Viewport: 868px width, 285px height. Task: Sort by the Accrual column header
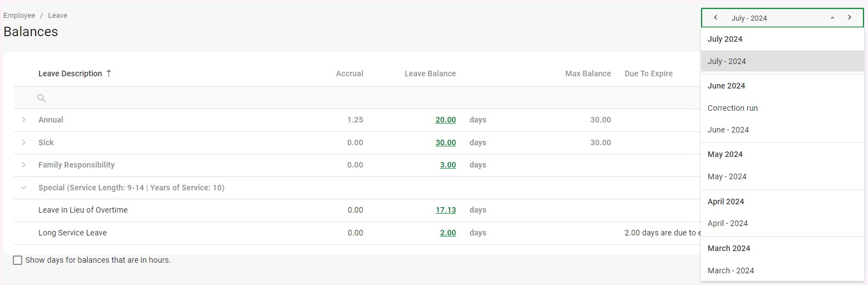coord(349,73)
